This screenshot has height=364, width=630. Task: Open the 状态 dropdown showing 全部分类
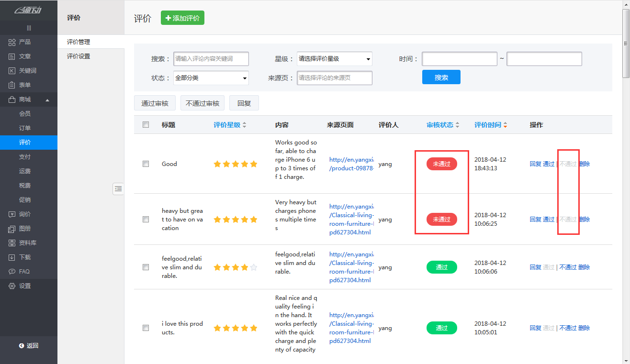[x=211, y=77]
